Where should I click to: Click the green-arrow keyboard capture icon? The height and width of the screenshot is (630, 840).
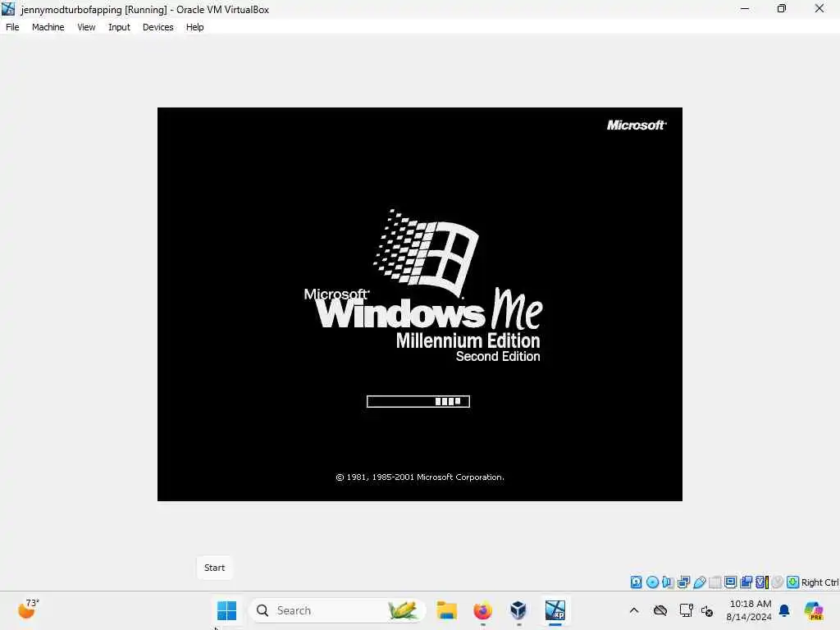tap(793, 582)
